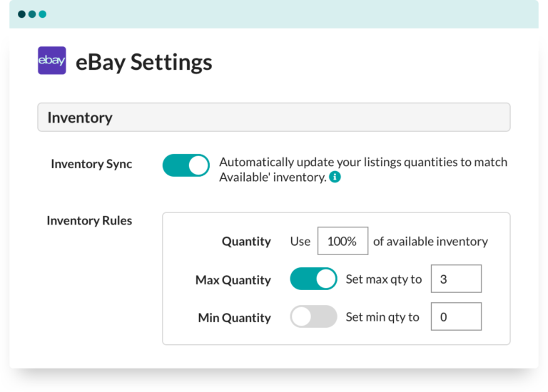The height and width of the screenshot is (392, 548).
Task: Click the 'Set max qty to' text
Action: tap(384, 279)
